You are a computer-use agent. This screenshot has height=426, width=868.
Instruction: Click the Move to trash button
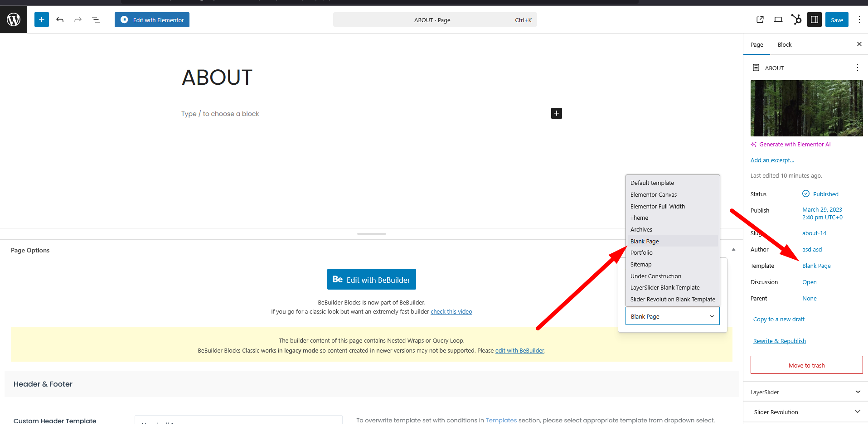tap(806, 365)
